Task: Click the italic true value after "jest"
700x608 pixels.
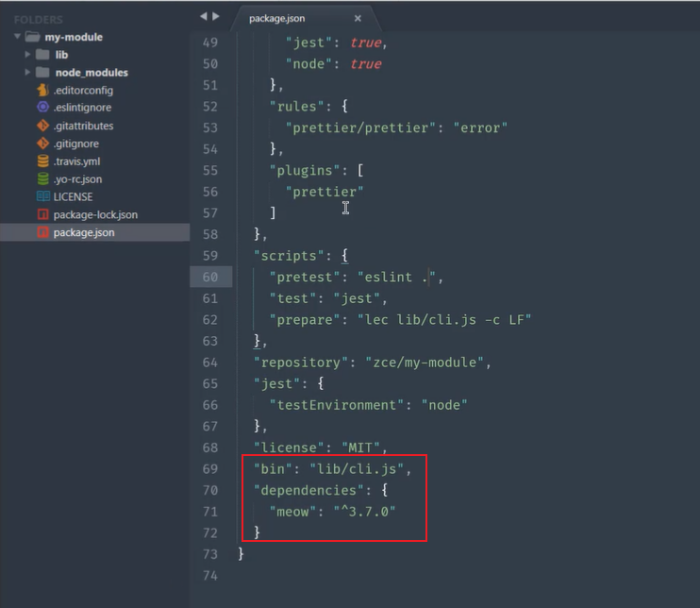Action: point(366,42)
